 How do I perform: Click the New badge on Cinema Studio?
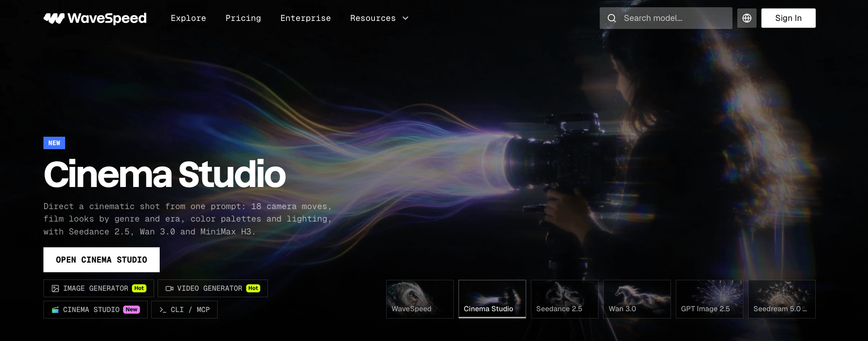132,310
